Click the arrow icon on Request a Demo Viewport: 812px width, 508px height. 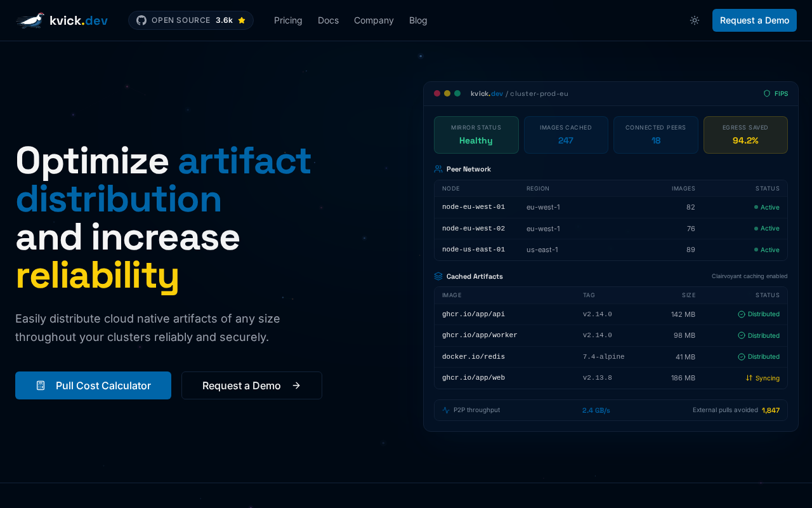[296, 385]
